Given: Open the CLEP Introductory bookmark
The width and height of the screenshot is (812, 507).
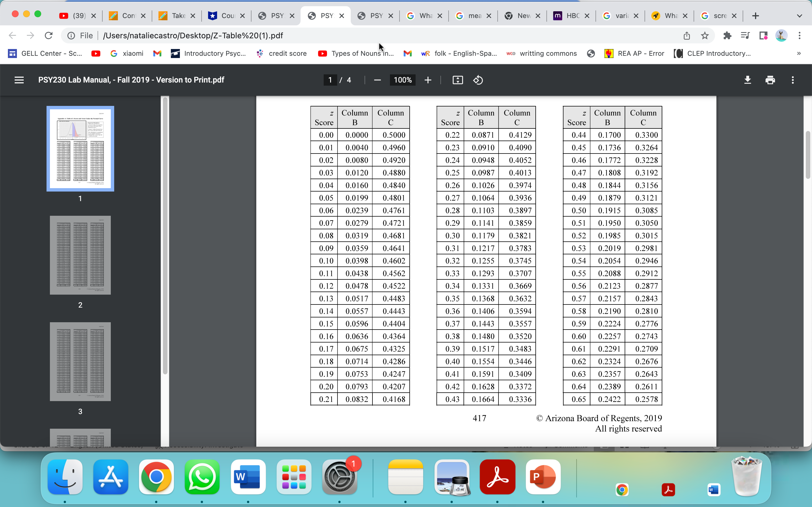Looking at the screenshot, I should pos(713,53).
